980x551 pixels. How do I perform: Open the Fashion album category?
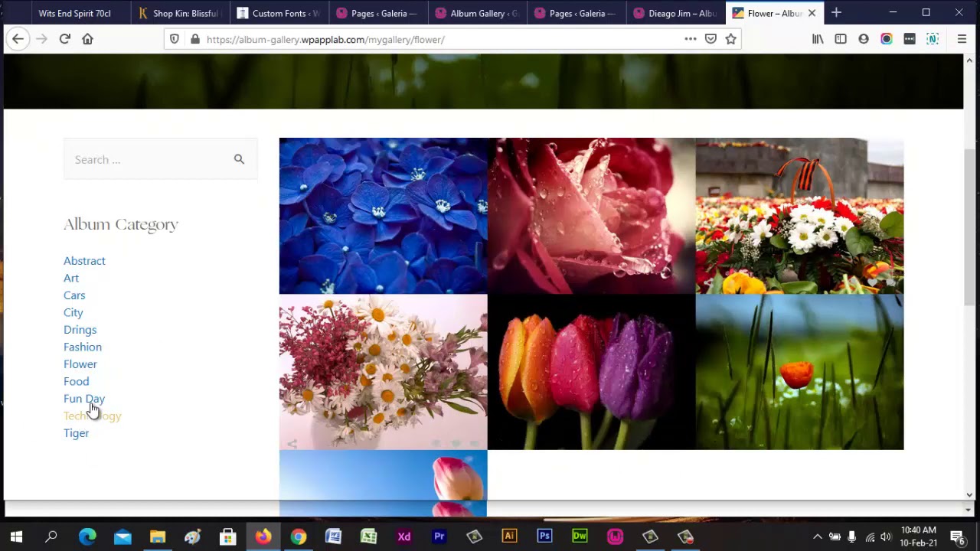pos(83,347)
